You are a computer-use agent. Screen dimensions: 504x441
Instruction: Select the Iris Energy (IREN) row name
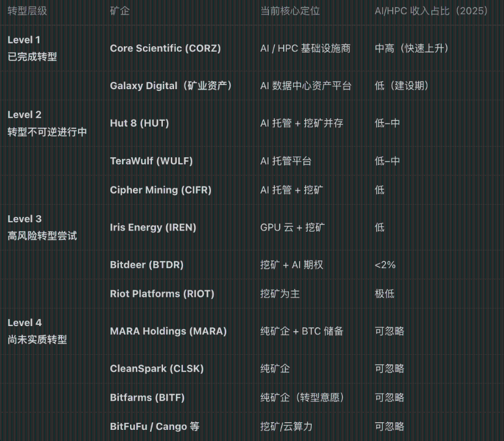153,227
